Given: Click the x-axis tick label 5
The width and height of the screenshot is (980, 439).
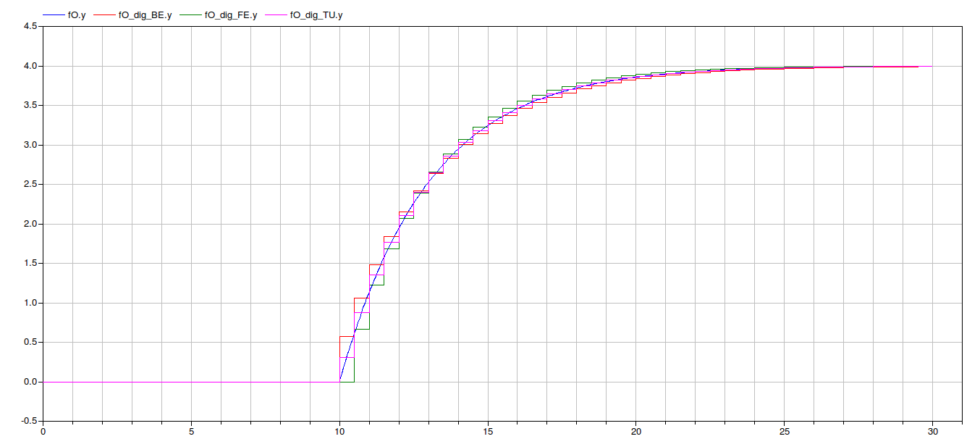Looking at the screenshot, I should click(x=191, y=432).
